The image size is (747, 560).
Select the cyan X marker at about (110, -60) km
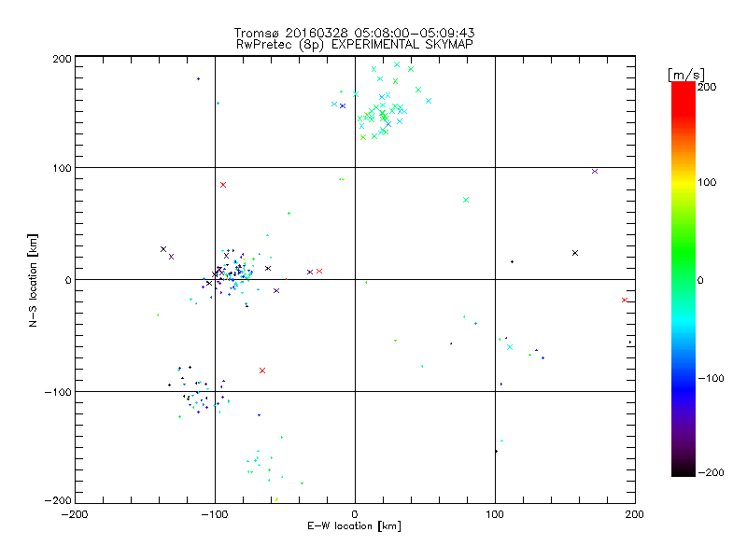[510, 347]
